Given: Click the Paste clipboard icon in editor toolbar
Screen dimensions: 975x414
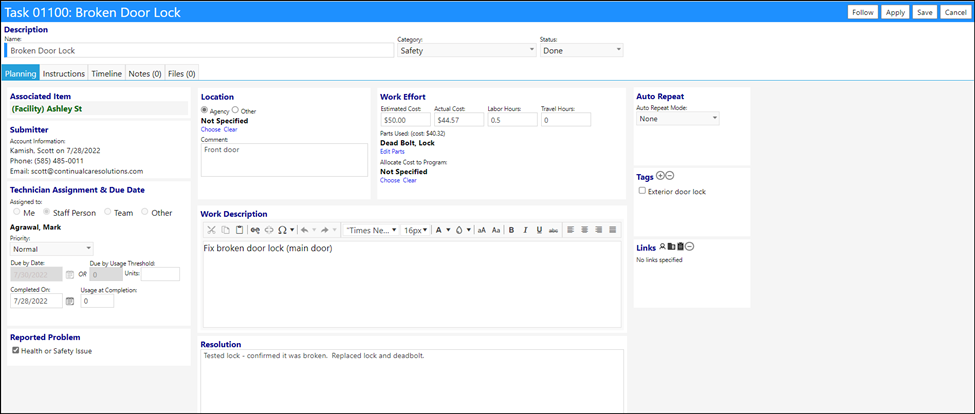Looking at the screenshot, I should 239,230.
